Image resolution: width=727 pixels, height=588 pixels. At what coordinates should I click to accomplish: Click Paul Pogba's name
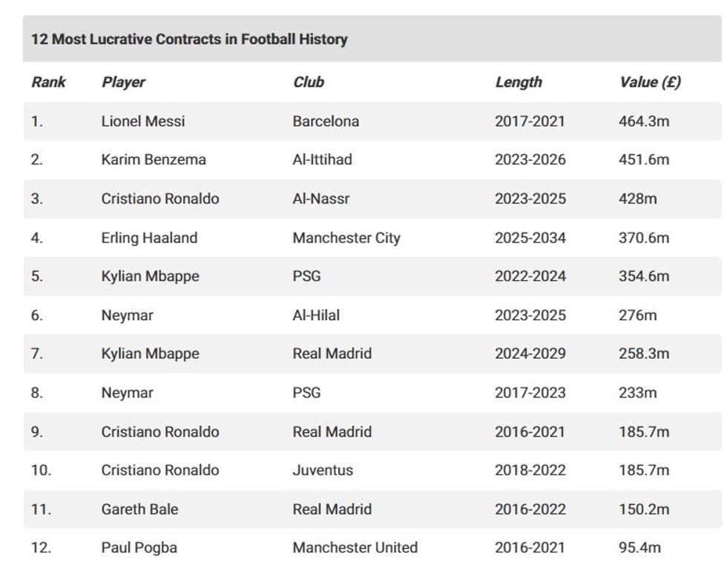click(x=139, y=548)
